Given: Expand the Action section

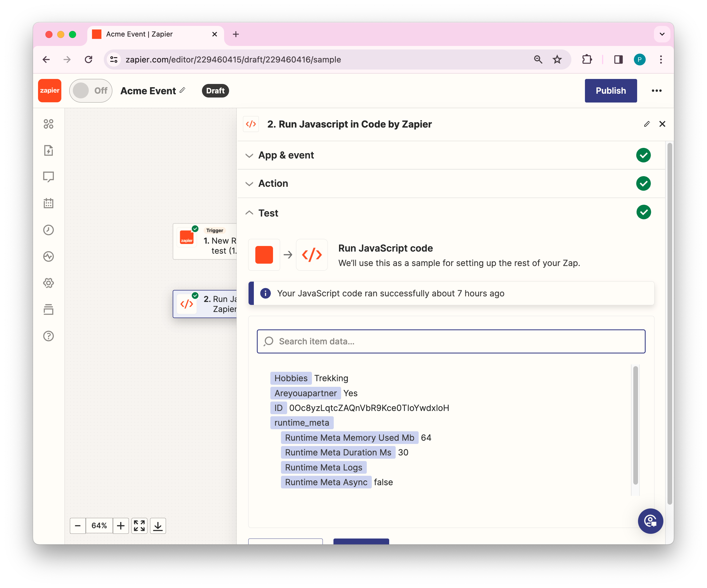Looking at the screenshot, I should [273, 183].
